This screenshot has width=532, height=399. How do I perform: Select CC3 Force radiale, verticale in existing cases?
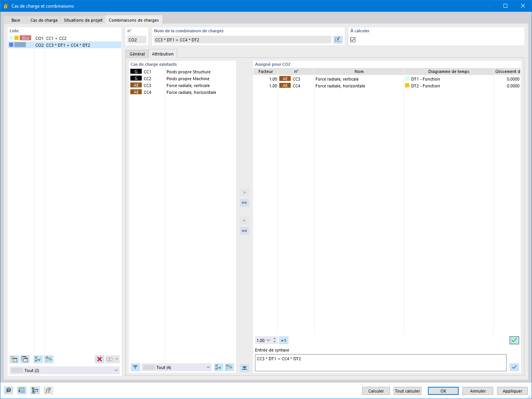coord(182,85)
